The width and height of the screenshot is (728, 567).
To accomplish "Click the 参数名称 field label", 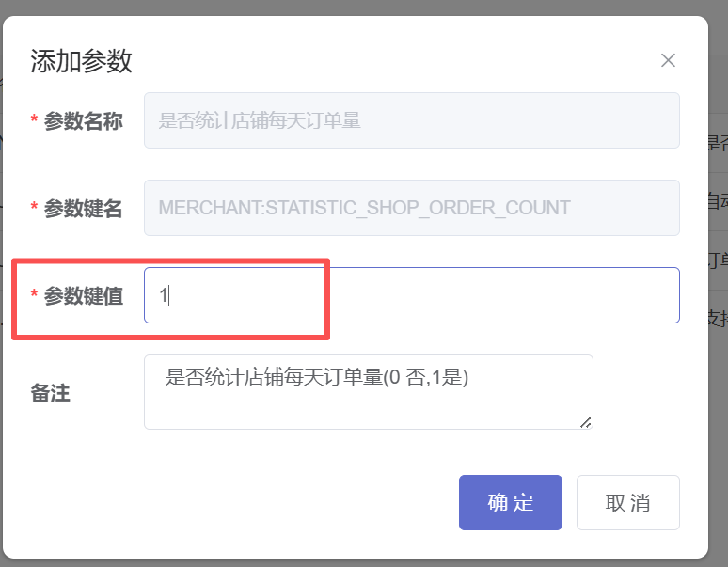I will click(x=83, y=121).
